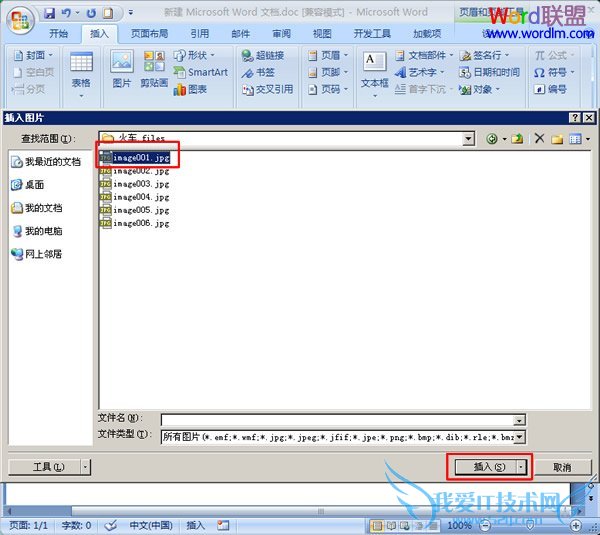This screenshot has width=600, height=535.
Task: Select file image005.jpg
Action: pyautogui.click(x=135, y=210)
